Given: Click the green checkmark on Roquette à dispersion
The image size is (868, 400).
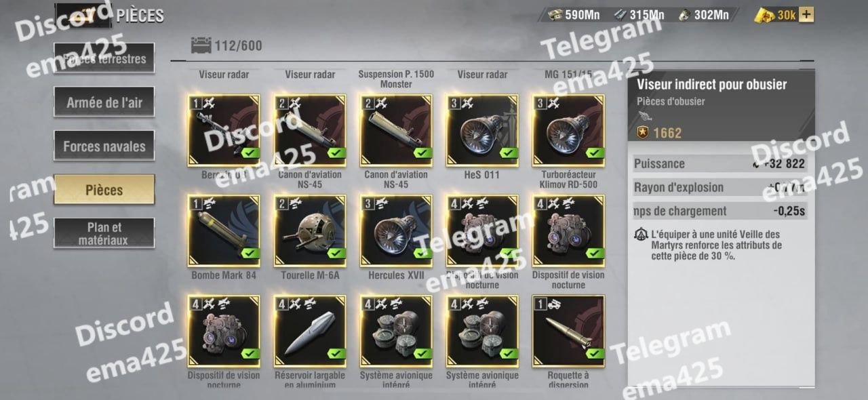Looking at the screenshot, I should [x=595, y=354].
